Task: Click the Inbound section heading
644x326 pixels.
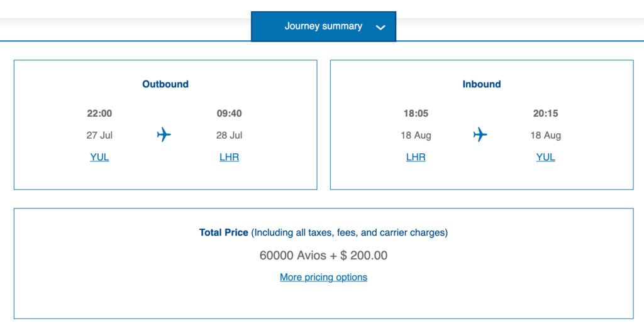Action: click(482, 84)
